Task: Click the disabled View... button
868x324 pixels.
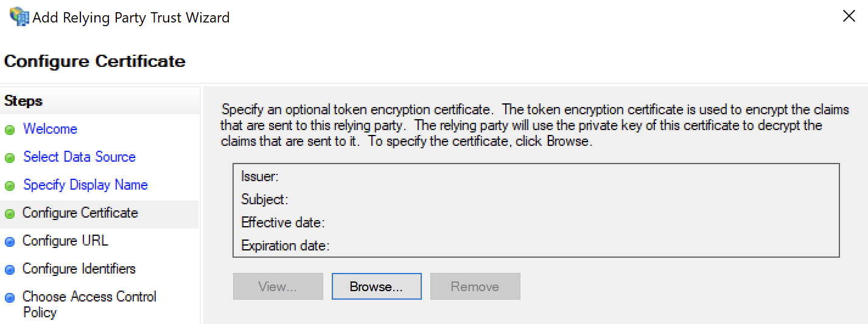Action: (278, 286)
